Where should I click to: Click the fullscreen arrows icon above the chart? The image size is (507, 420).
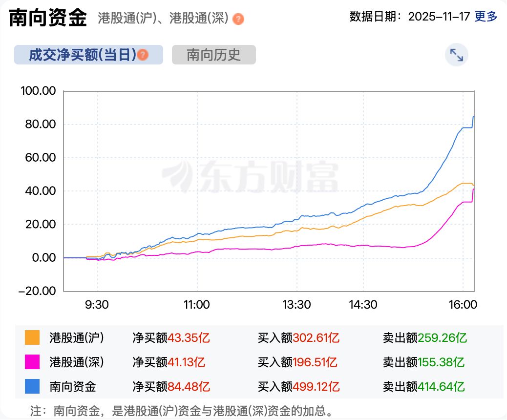(456, 55)
